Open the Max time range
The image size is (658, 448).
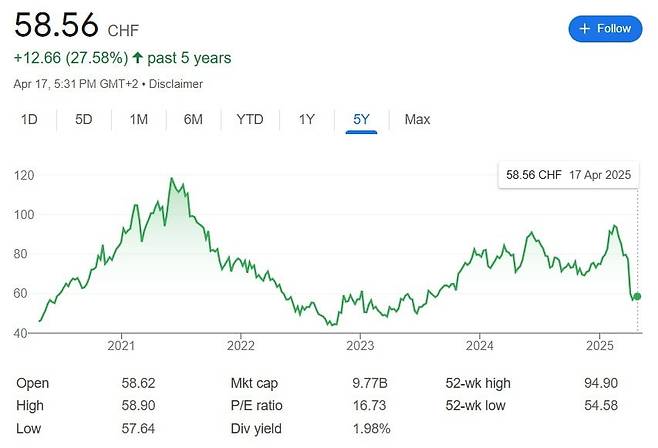pos(417,120)
